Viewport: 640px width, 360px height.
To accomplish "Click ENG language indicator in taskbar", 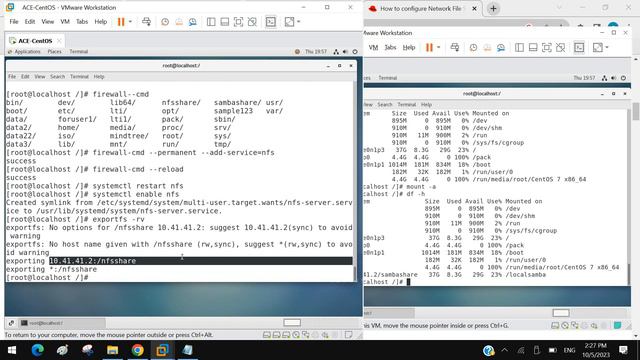I will point(569,350).
